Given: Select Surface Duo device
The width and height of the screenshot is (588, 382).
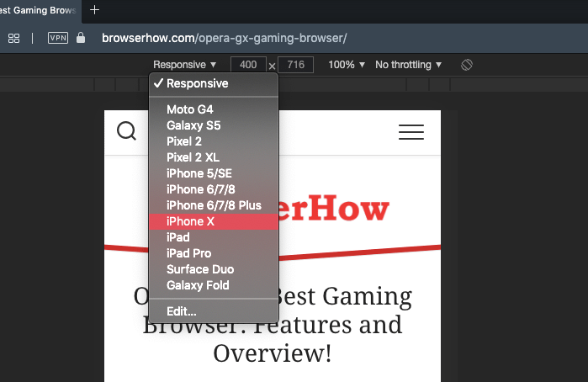Looking at the screenshot, I should pos(199,269).
